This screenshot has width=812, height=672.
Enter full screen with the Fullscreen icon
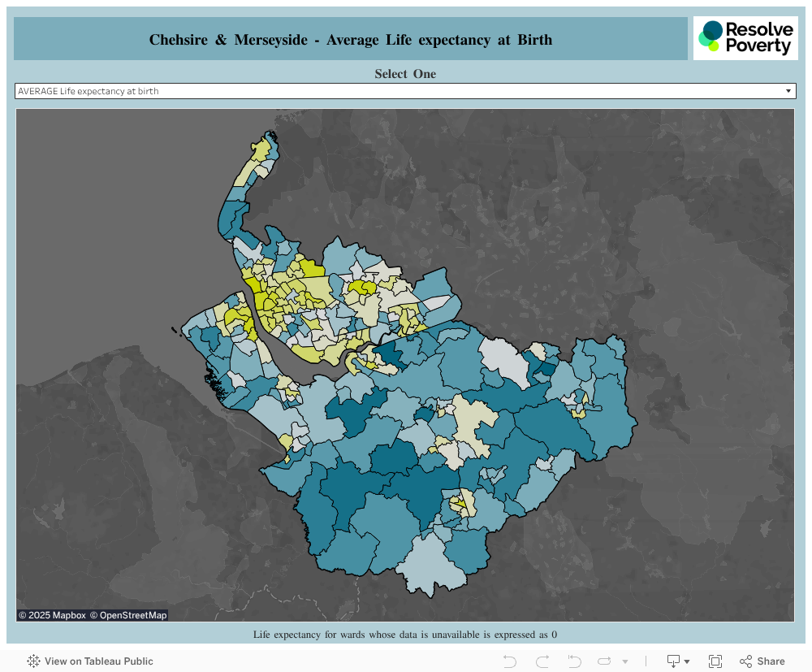point(715,661)
